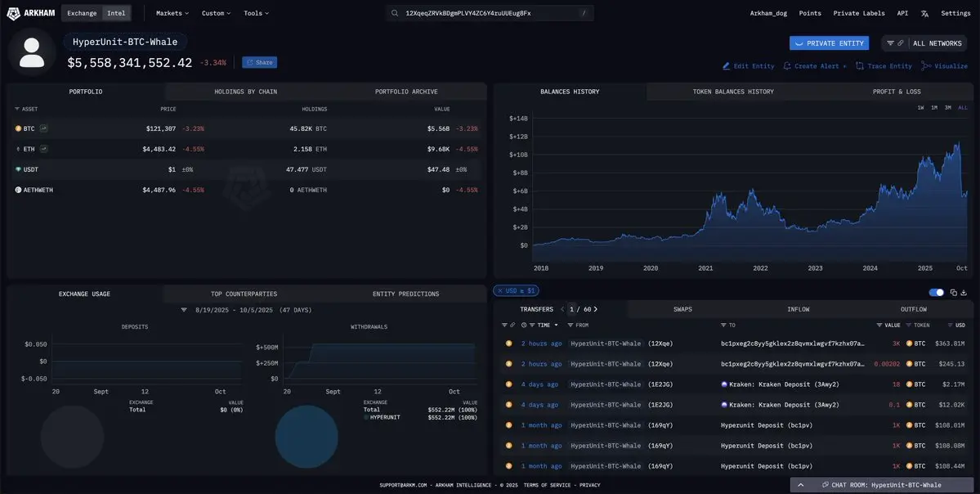Switch to the Intel mode toggle
The width and height of the screenshot is (980, 494).
point(116,13)
